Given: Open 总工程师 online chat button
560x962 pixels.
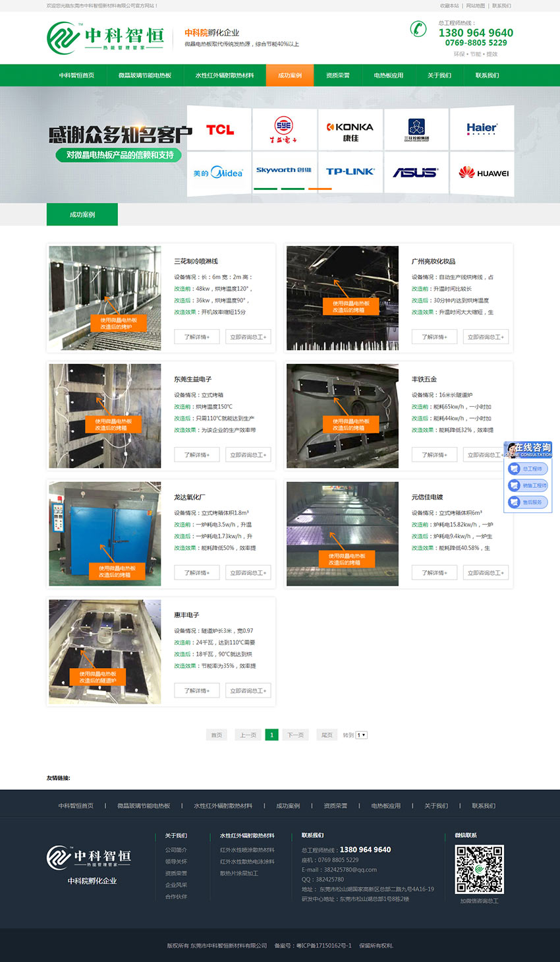Looking at the screenshot, I should coord(528,469).
